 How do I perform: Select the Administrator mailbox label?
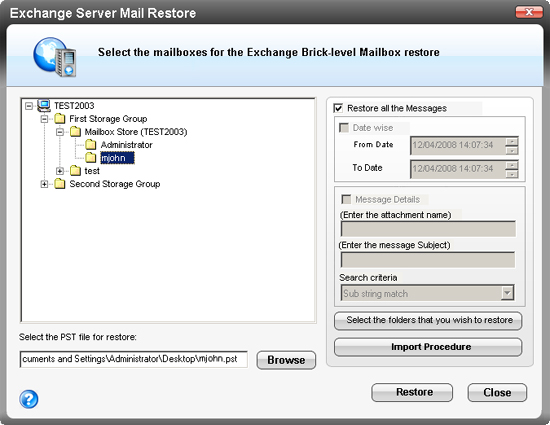tap(127, 145)
